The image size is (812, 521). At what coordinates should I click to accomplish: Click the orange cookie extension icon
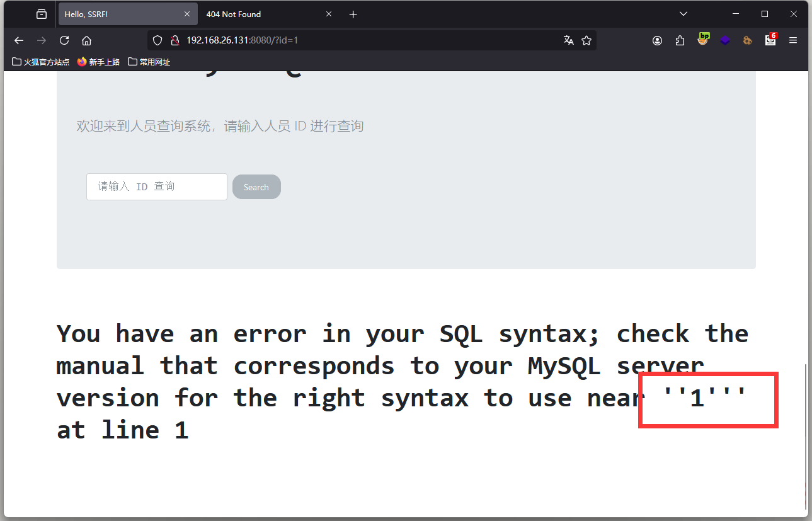[748, 40]
